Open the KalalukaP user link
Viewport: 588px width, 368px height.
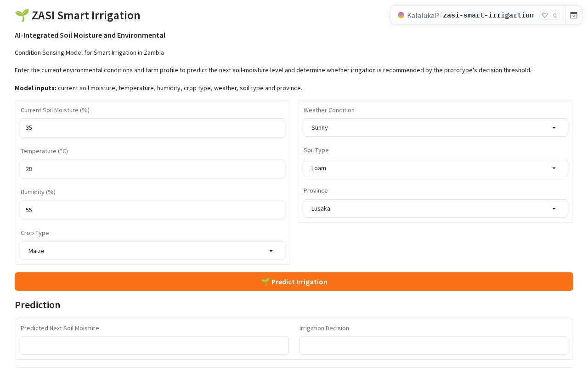[423, 15]
